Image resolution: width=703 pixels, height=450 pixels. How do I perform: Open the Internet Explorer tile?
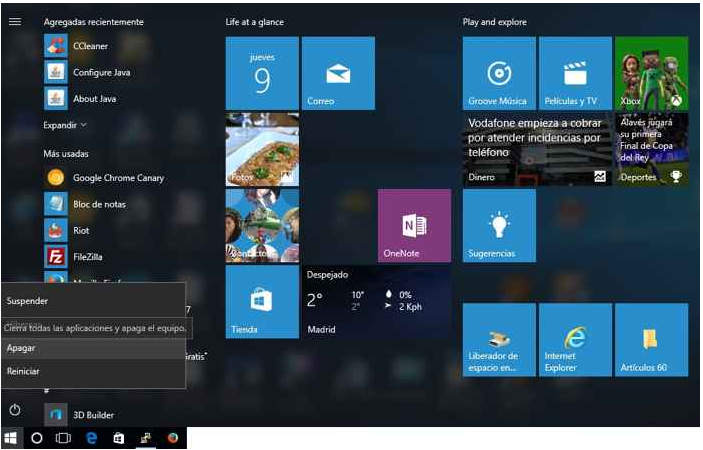click(x=574, y=339)
